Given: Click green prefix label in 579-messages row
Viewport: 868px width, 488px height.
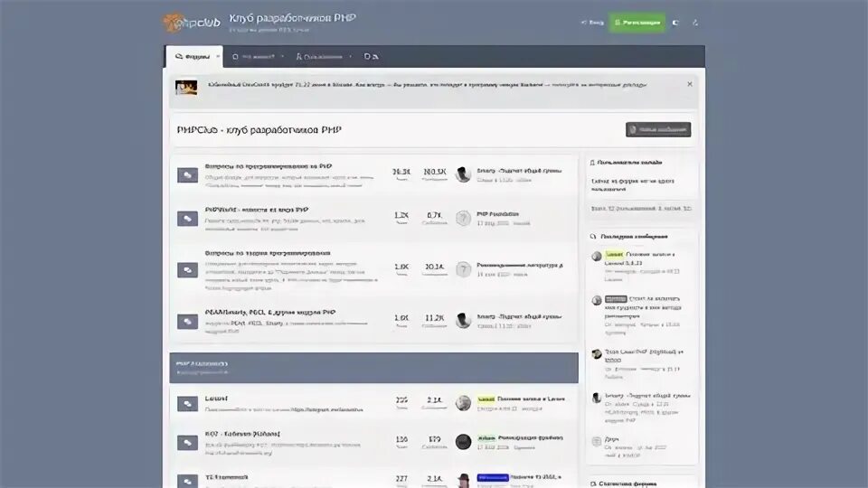Looking at the screenshot, I should pos(486,437).
